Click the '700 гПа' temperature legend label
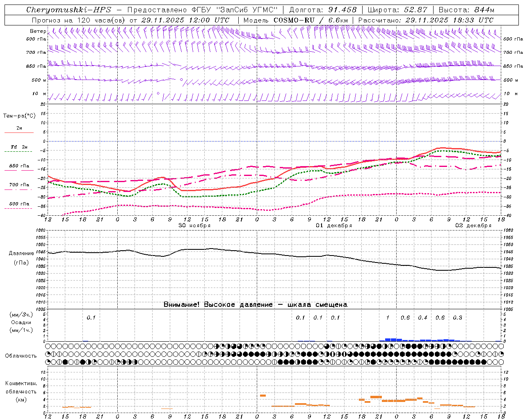 [x=19, y=185]
